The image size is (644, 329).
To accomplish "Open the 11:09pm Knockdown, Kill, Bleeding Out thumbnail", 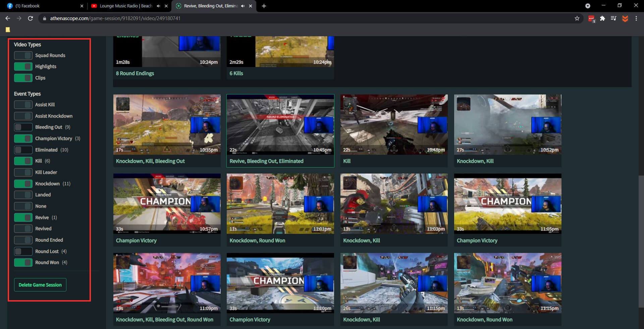I will point(167,283).
